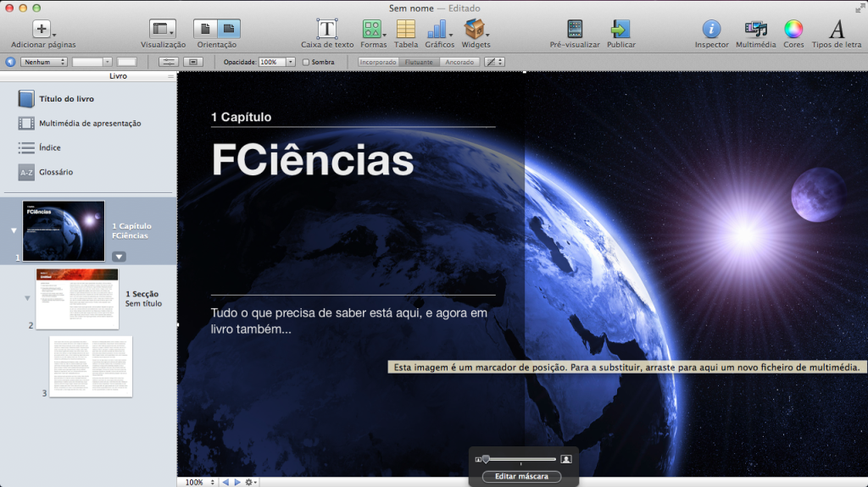Open the Nenhum stroke style dropdown
The width and height of the screenshot is (868, 487).
pyautogui.click(x=44, y=62)
